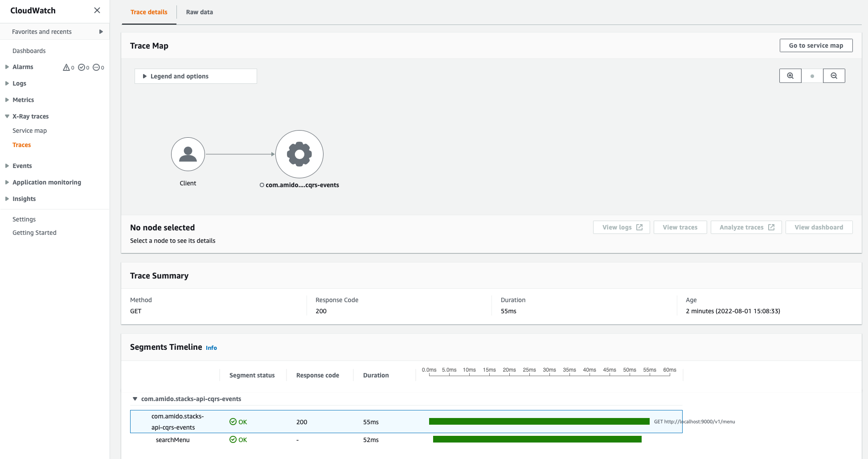Close the CloudWatch navigation panel
The height and width of the screenshot is (459, 868).
[97, 10]
